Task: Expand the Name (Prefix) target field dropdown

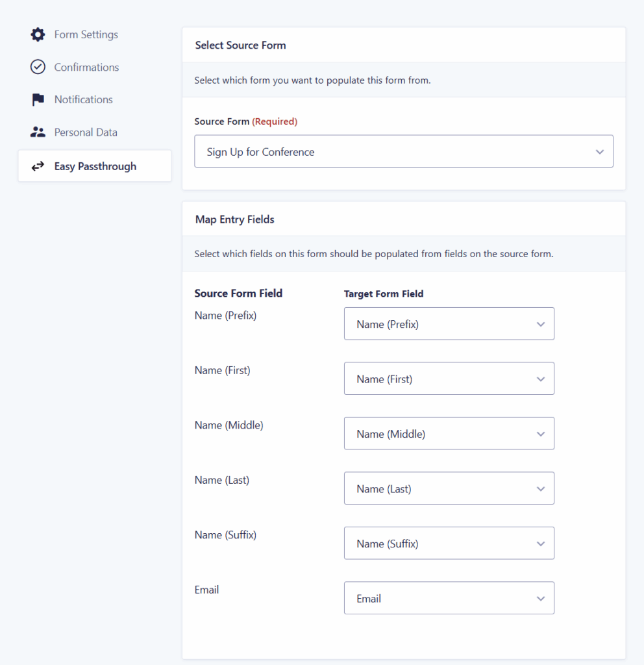Action: [449, 323]
